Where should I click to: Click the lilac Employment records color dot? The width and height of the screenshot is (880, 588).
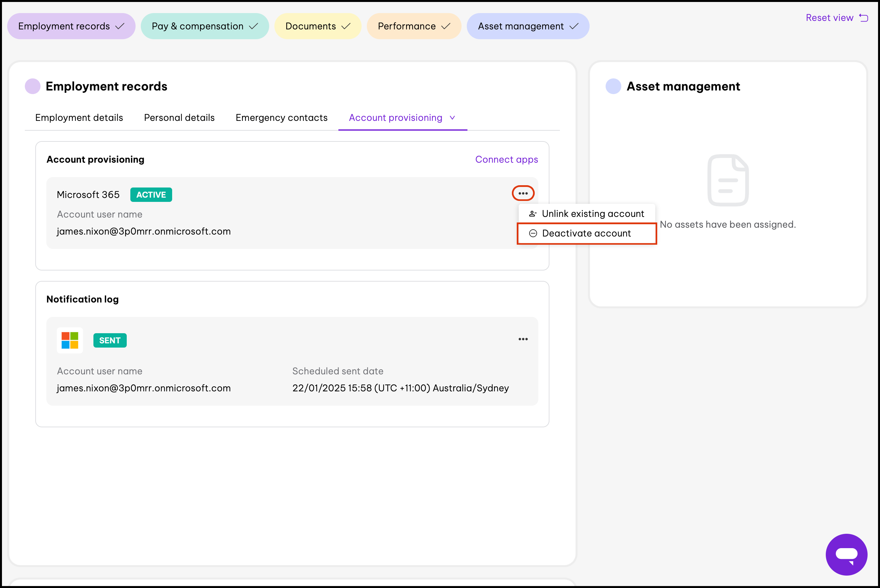33,86
